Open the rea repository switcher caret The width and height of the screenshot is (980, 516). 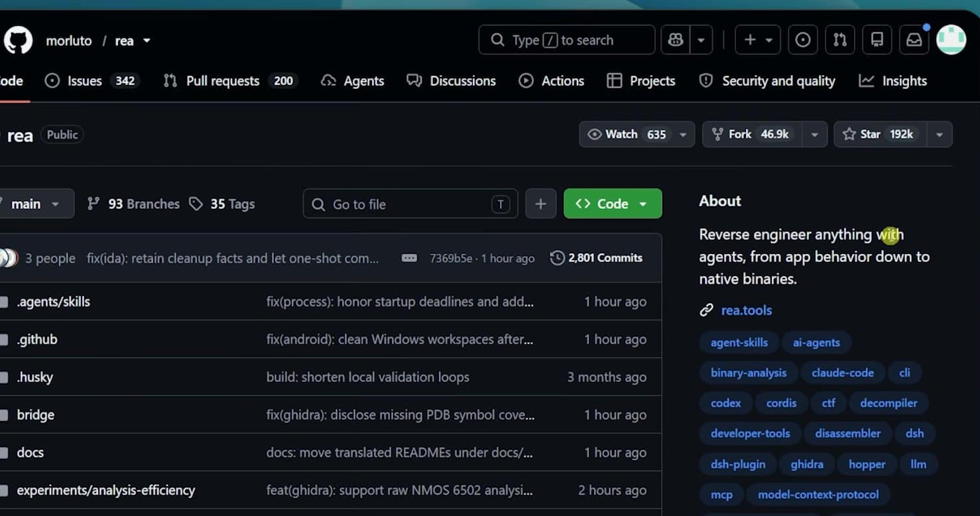pos(147,40)
